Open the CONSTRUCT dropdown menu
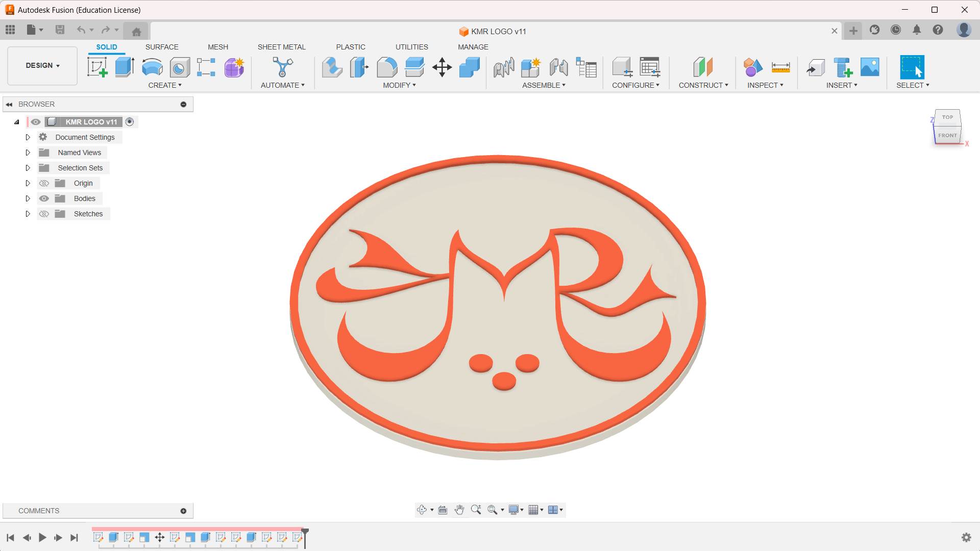The image size is (980, 551). [x=703, y=85]
